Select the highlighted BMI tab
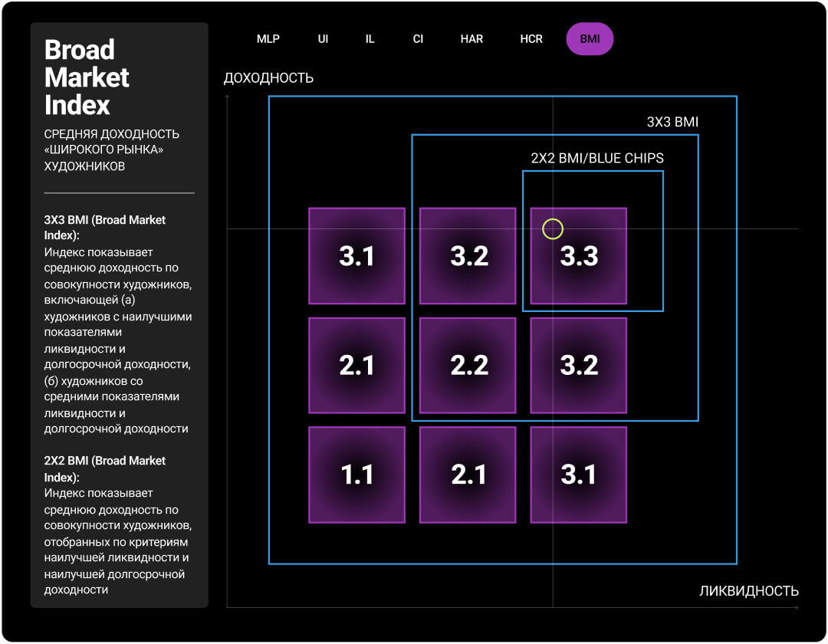This screenshot has height=644, width=828. click(590, 39)
